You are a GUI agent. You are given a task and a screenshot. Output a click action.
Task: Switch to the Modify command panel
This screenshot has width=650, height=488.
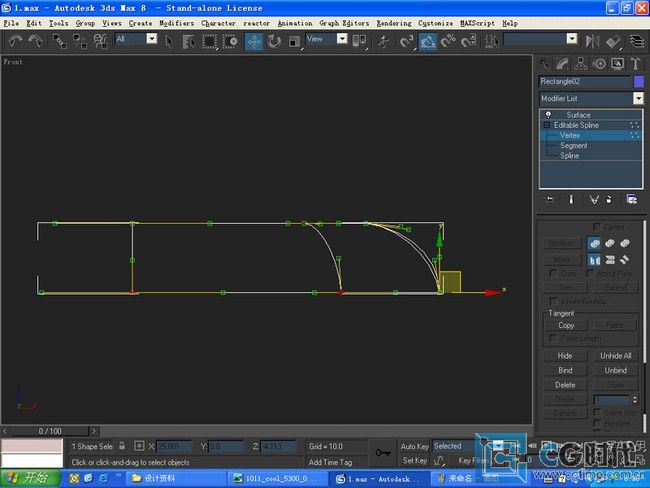coord(563,63)
